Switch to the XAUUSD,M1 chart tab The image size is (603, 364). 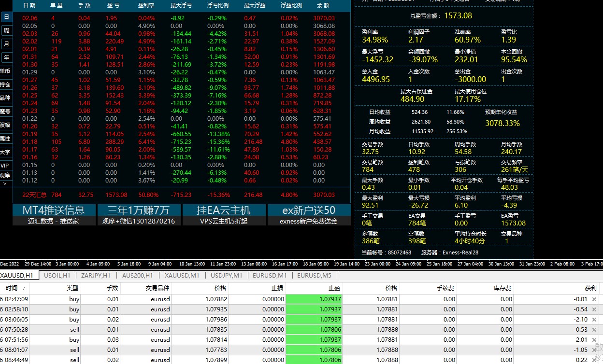click(x=182, y=275)
